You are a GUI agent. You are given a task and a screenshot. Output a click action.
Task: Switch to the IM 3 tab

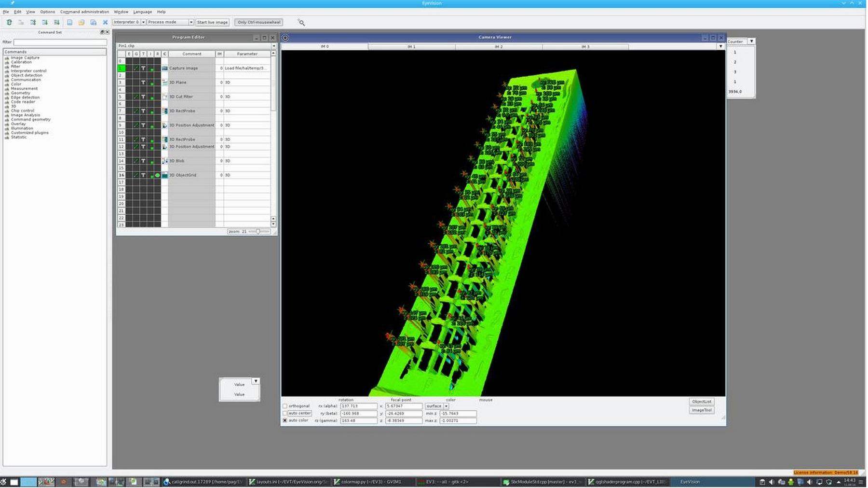[585, 47]
